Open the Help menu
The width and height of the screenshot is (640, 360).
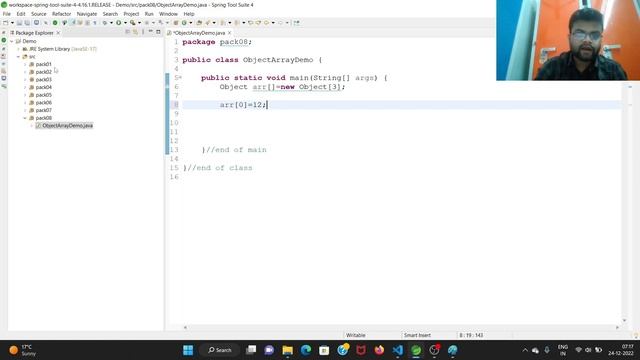[189, 14]
